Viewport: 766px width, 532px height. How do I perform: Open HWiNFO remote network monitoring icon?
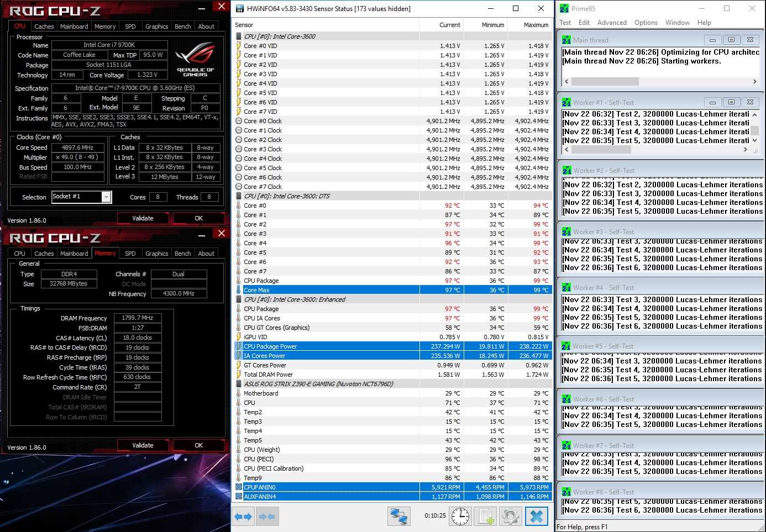coord(398,517)
